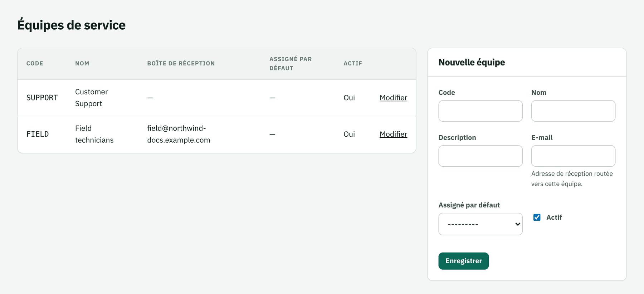Click the Adresse de réception help text
Screen dimensions: 644x294
tap(572, 179)
